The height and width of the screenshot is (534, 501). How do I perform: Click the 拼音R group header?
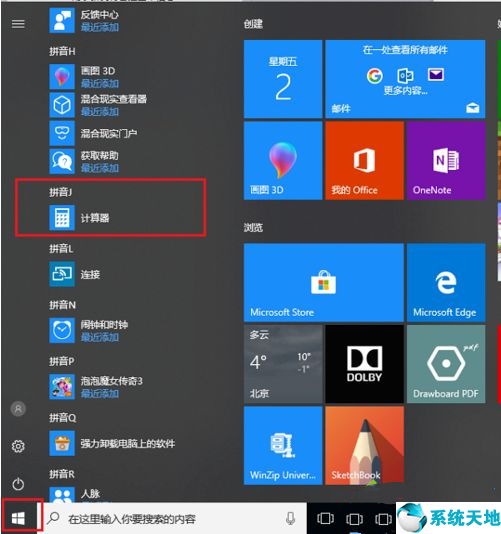(x=62, y=474)
